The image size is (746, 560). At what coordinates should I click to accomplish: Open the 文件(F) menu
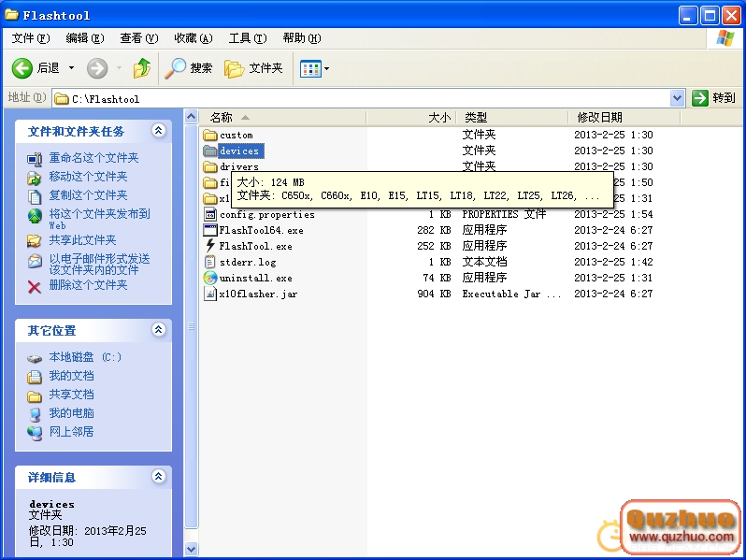point(31,38)
